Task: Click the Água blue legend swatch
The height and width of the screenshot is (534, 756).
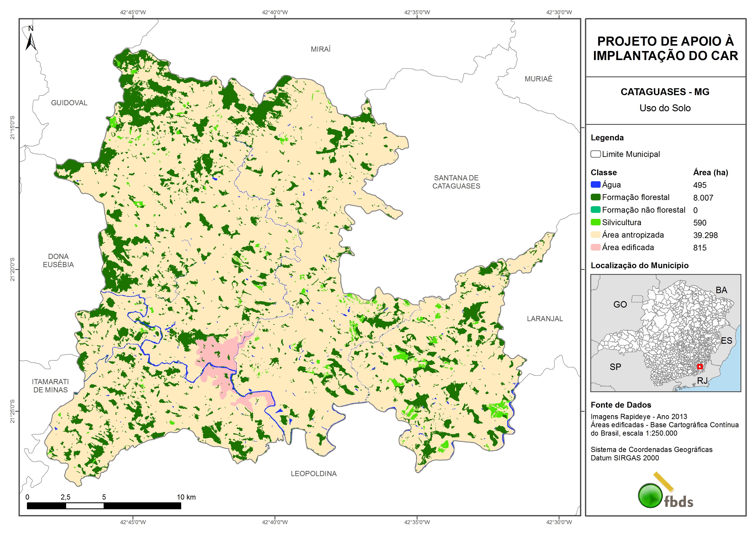Action: 595,185
